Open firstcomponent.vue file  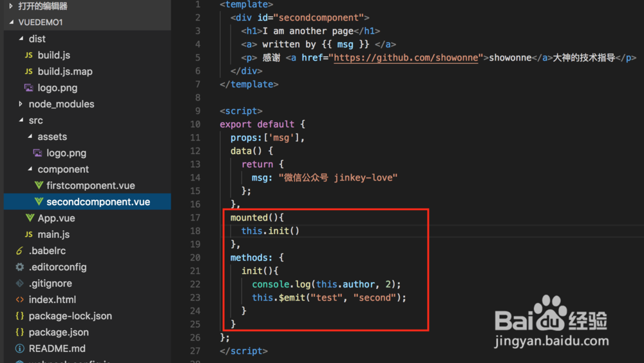click(x=90, y=186)
